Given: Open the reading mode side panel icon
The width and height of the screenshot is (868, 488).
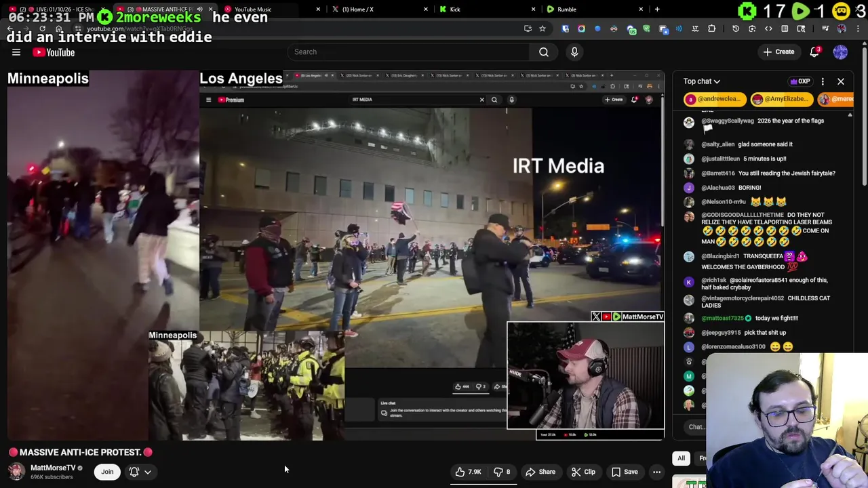Looking at the screenshot, I should point(785,28).
